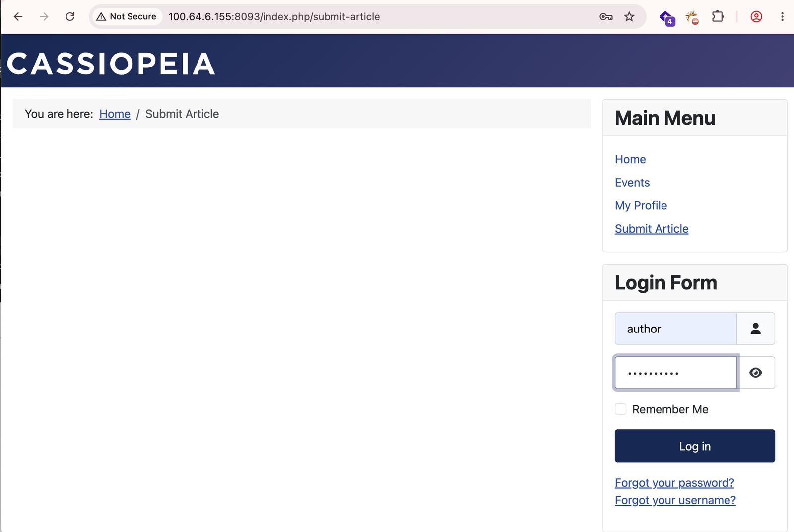Viewport: 794px width, 532px height.
Task: Open the Chrome profile avatar icon
Action: tap(756, 17)
